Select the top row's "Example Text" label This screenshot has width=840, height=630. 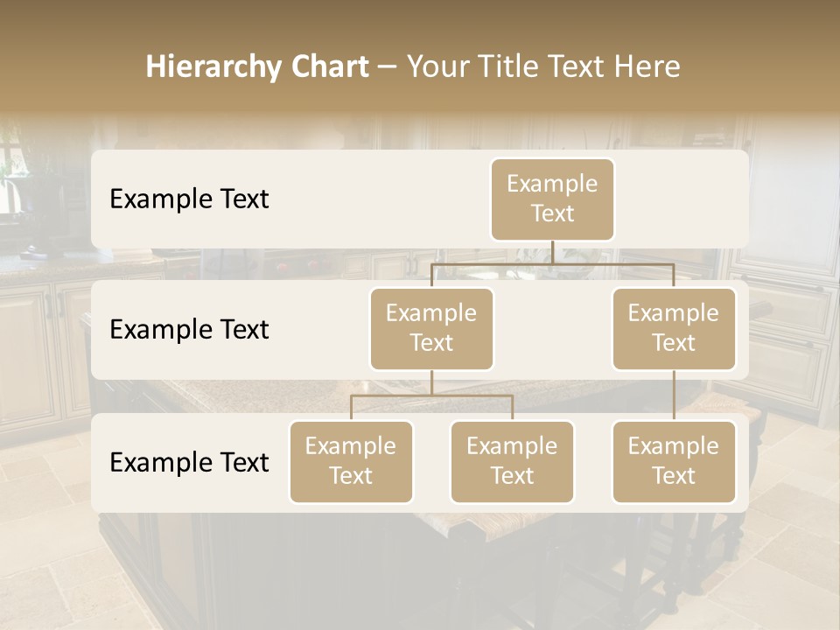point(189,199)
